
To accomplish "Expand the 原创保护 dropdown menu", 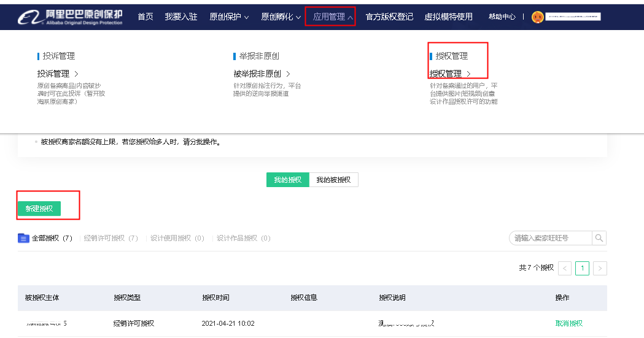I will point(229,17).
